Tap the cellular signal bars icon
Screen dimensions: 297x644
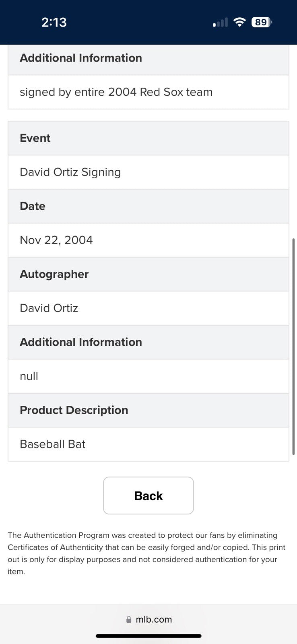(220, 23)
